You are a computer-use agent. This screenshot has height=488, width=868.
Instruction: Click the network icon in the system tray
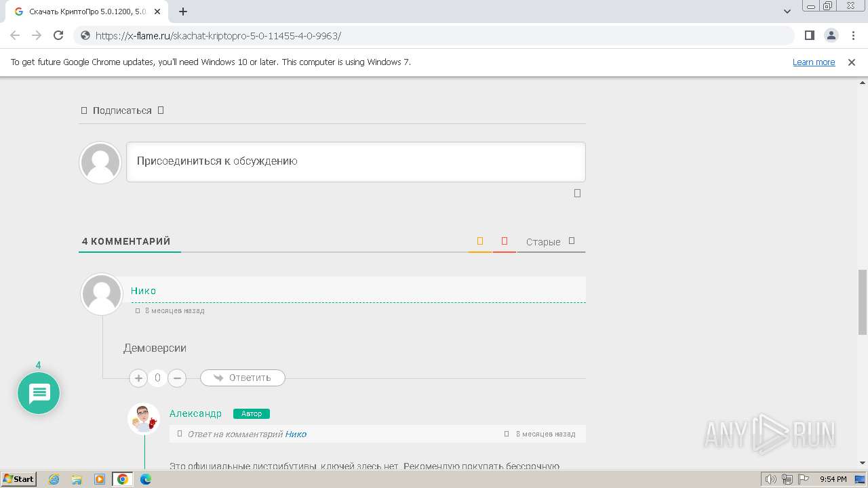coord(787,479)
